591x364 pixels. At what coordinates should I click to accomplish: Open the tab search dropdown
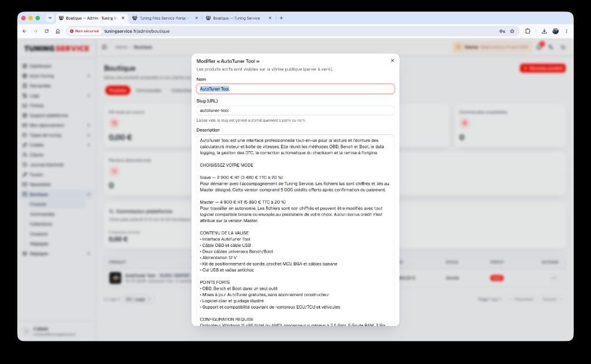point(50,18)
